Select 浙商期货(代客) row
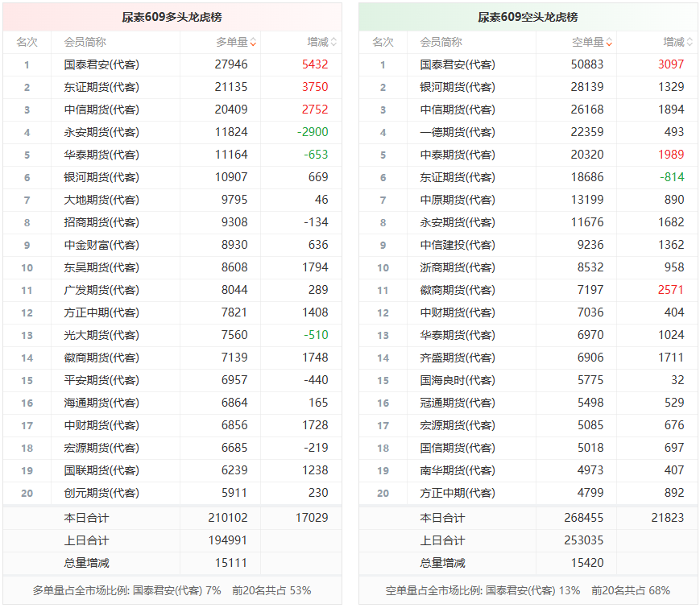Image resolution: width=700 pixels, height=608 pixels. tap(528, 267)
